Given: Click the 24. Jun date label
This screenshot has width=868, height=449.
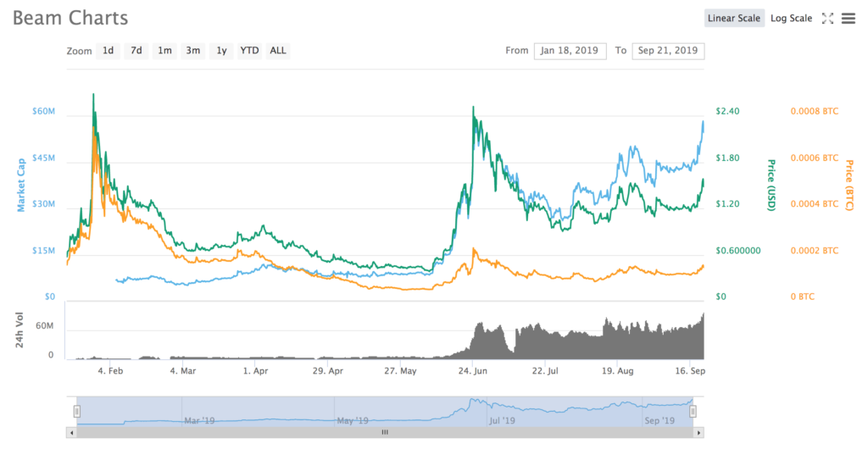Looking at the screenshot, I should [473, 371].
